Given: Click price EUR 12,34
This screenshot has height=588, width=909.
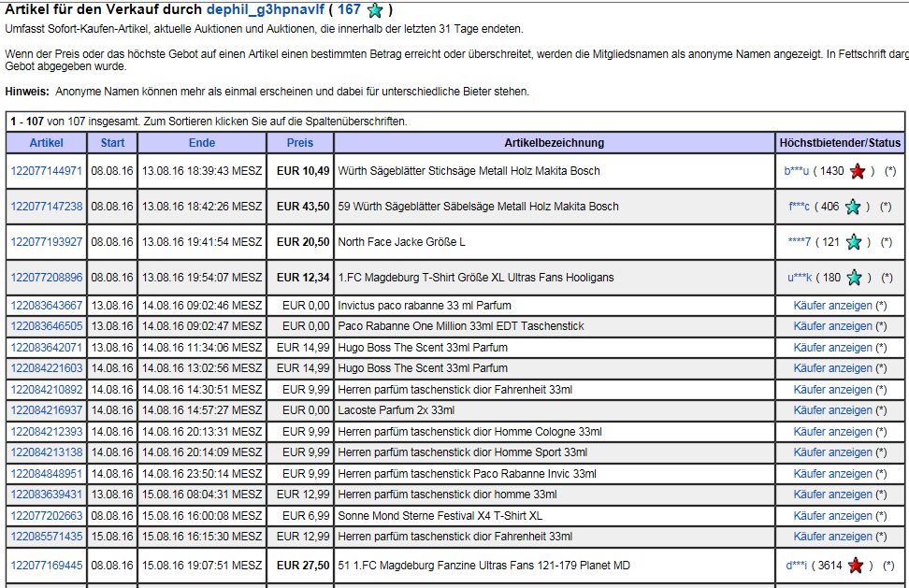Looking at the screenshot, I should click(x=303, y=278).
